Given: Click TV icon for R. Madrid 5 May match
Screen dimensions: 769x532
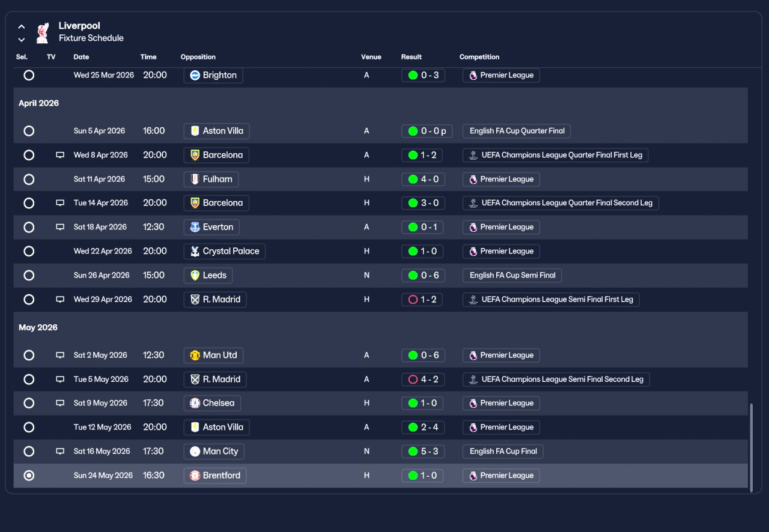Looking at the screenshot, I should click(x=60, y=379).
